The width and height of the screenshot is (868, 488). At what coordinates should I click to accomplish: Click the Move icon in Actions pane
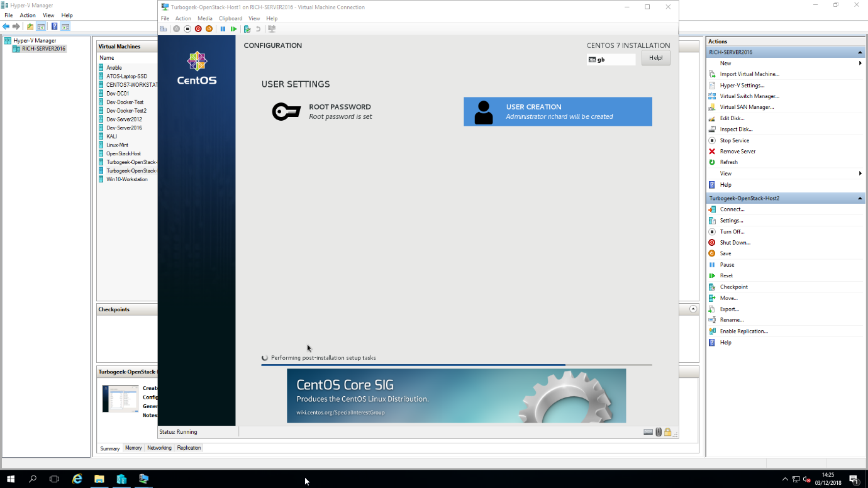(712, 298)
